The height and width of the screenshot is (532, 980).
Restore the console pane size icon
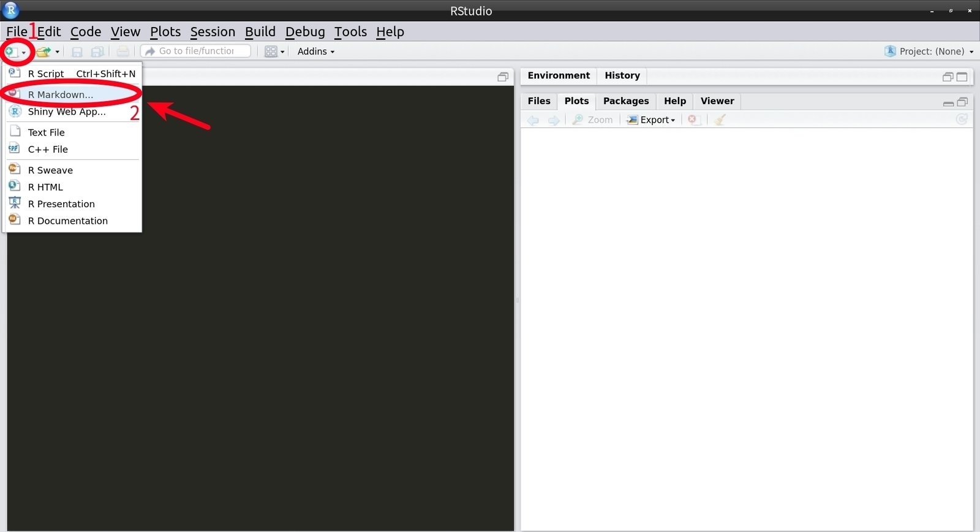click(503, 77)
